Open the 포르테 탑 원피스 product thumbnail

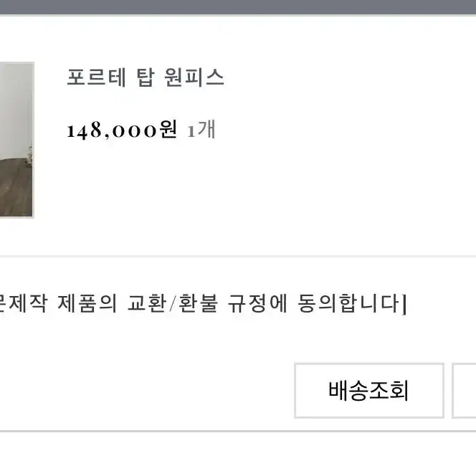click(16, 140)
